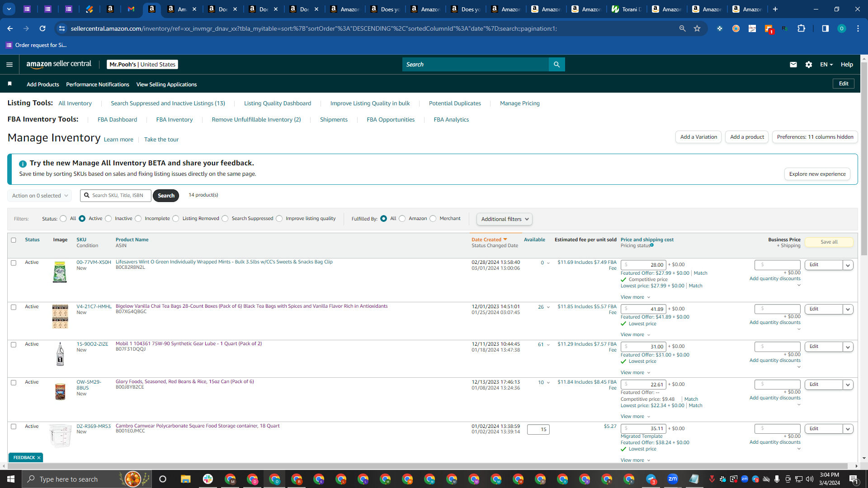Open the EN language dropdown

tap(826, 65)
